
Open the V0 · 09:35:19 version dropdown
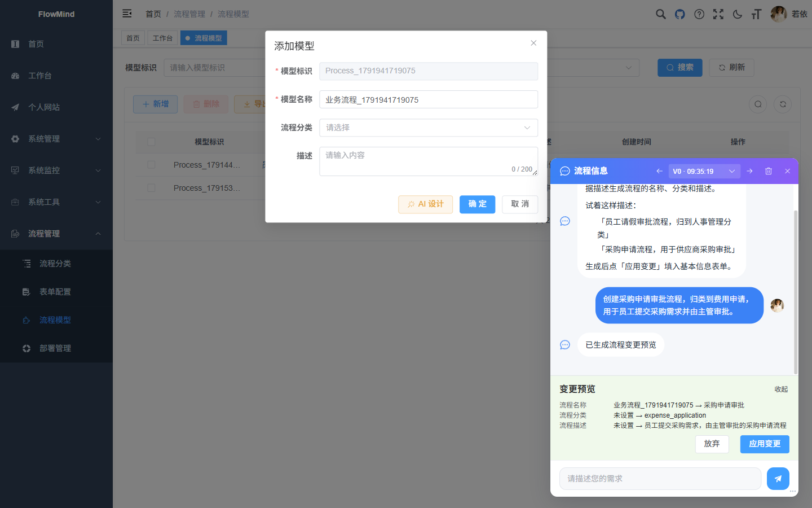tap(704, 171)
